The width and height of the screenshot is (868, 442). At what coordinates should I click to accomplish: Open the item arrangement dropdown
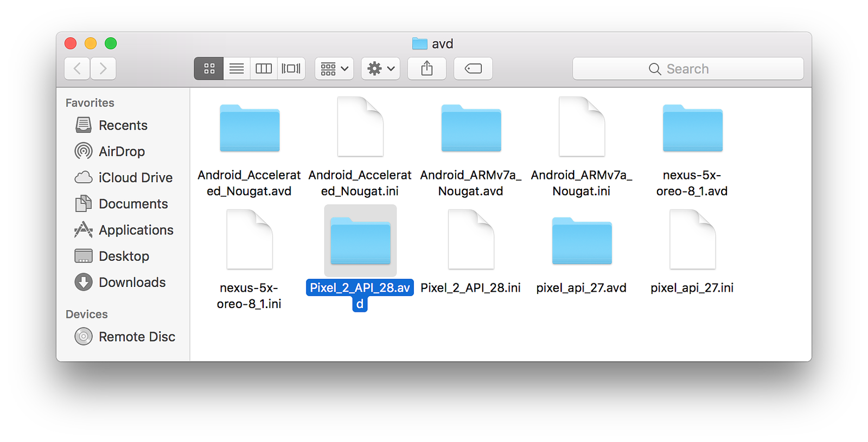click(334, 69)
